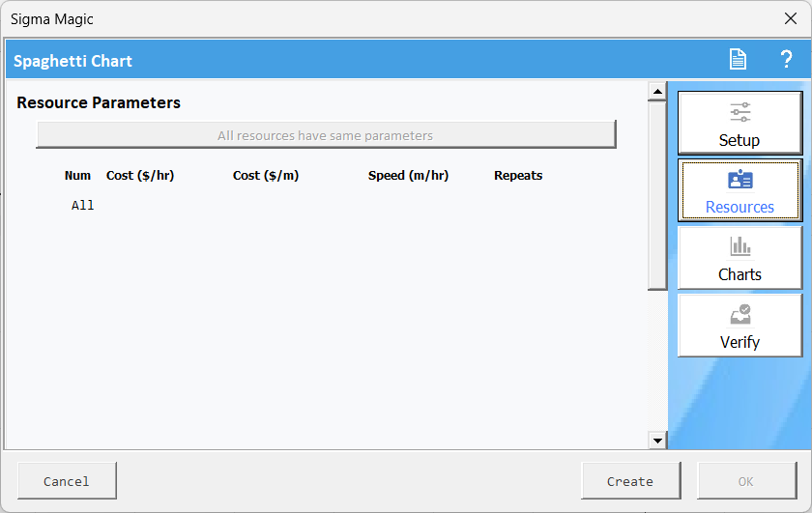Click the Speed (m/hr) column header
812x513 pixels.
click(408, 176)
